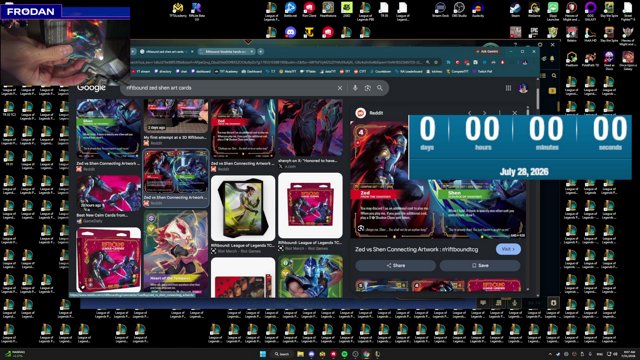Open Stream Deck desktop shortcut
The height and width of the screenshot is (360, 640).
pyautogui.click(x=440, y=10)
